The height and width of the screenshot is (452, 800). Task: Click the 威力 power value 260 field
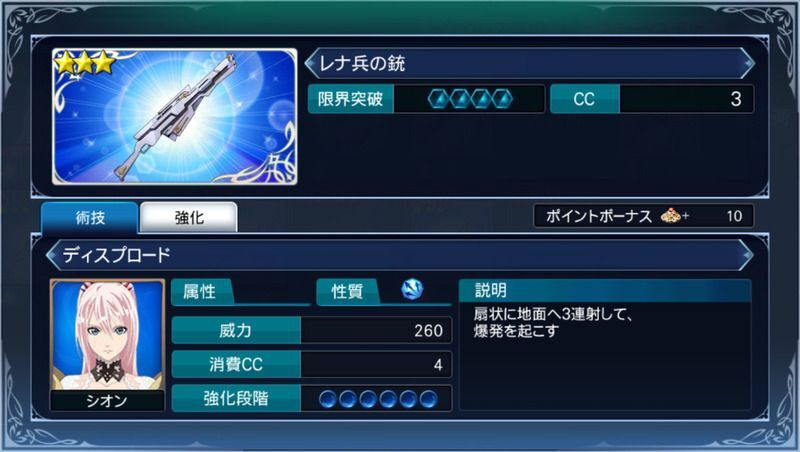click(376, 331)
